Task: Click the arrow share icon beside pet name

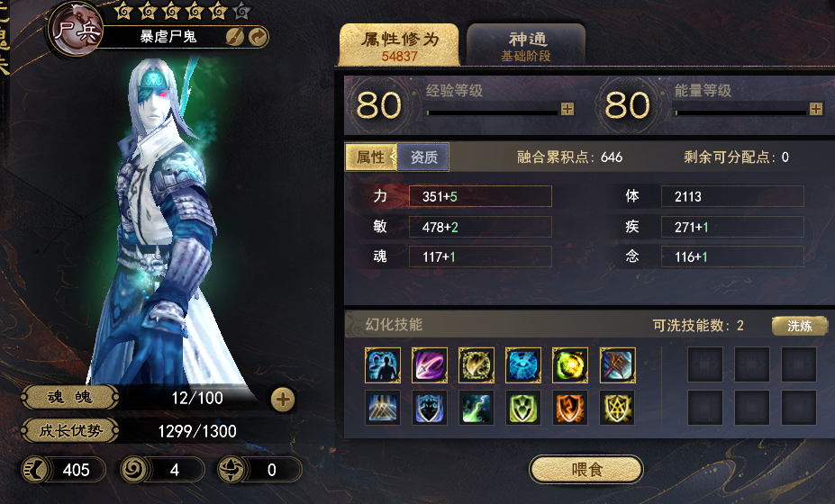Action: [x=258, y=37]
